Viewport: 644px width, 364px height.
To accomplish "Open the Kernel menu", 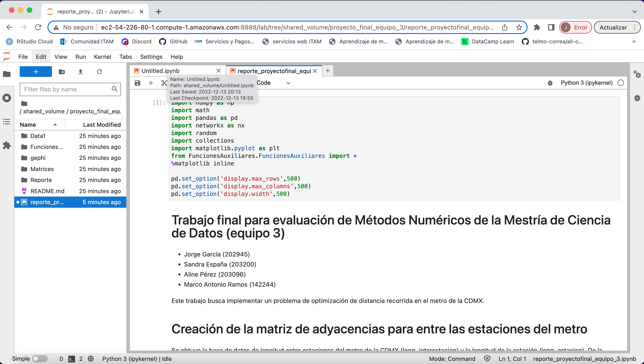I will pos(103,57).
